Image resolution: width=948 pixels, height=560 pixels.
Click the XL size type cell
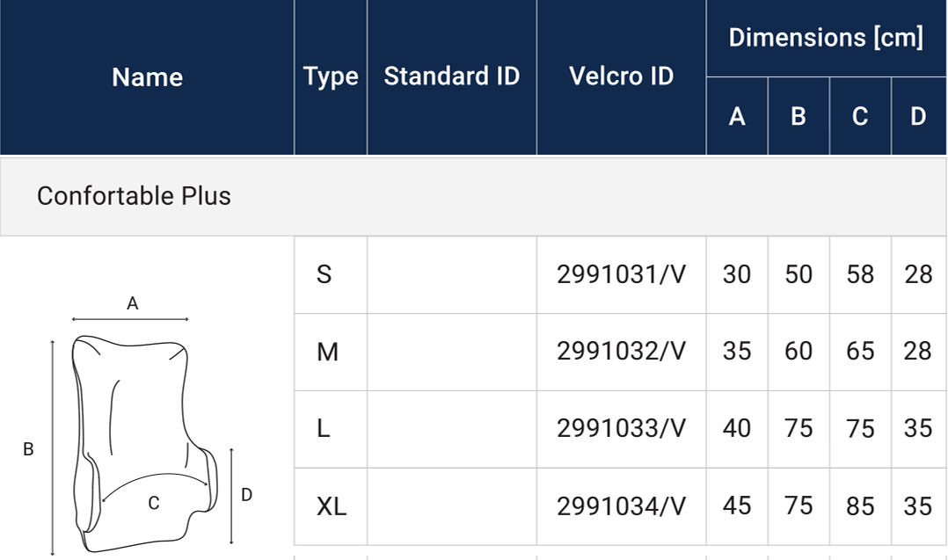point(332,506)
